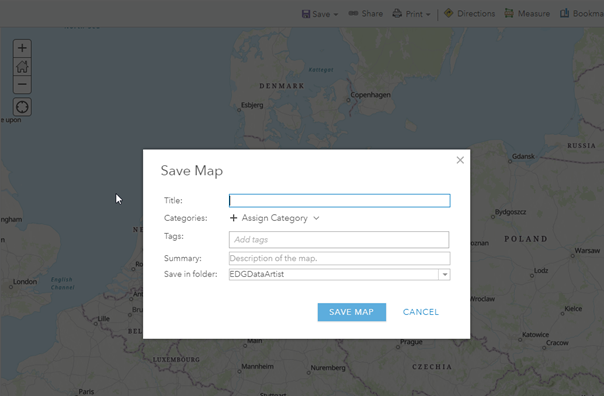Click the Lodz city label
604x396 pixels.
541,270
